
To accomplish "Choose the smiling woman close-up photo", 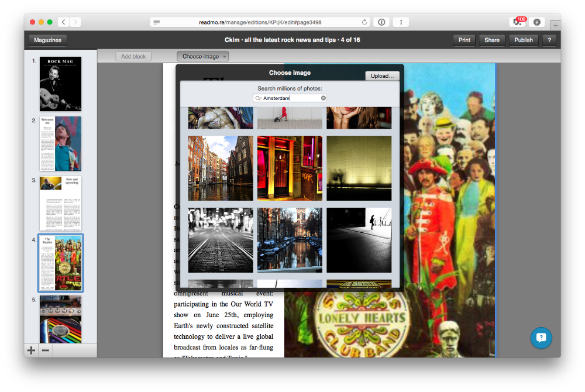I will (x=359, y=118).
